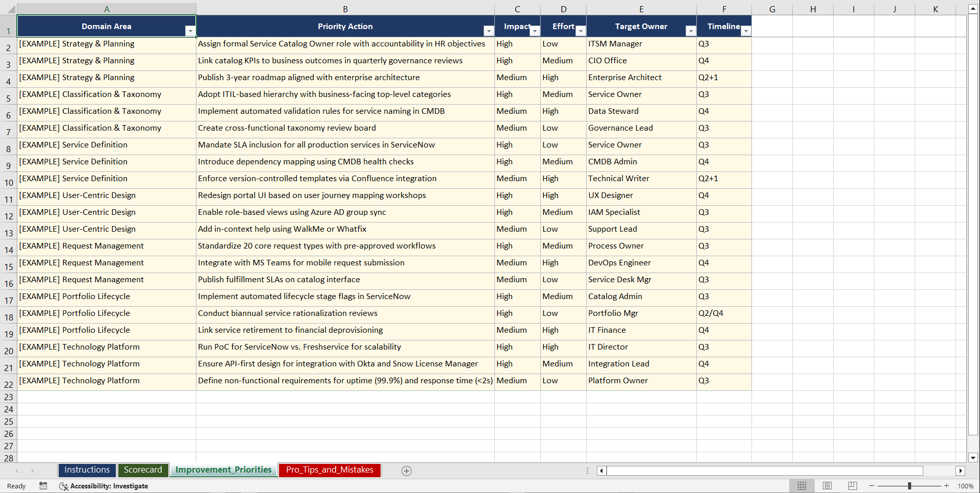Image resolution: width=980 pixels, height=493 pixels.
Task: Click the left sheet navigation arrow
Action: coord(17,471)
